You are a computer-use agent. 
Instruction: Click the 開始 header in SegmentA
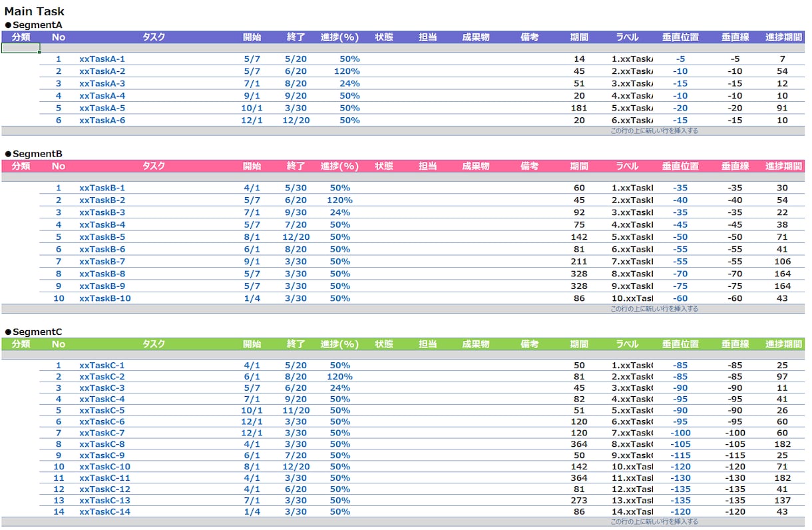252,37
